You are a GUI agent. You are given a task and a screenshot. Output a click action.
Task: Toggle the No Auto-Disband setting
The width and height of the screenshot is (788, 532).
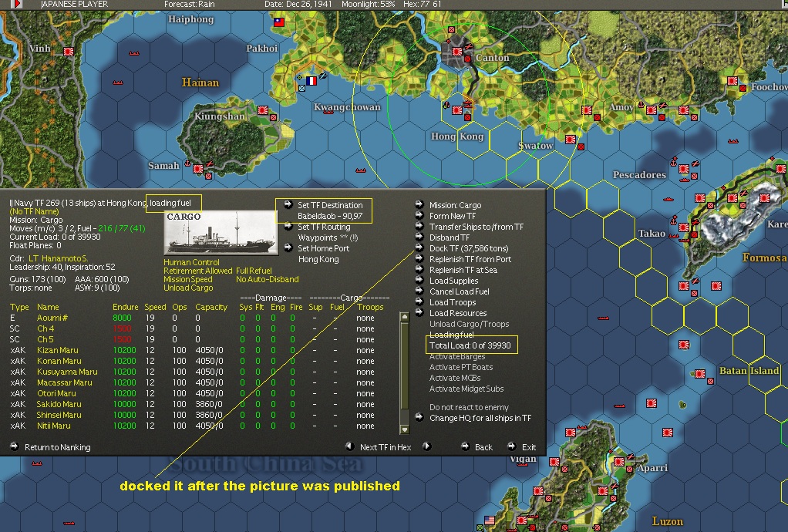pos(268,279)
